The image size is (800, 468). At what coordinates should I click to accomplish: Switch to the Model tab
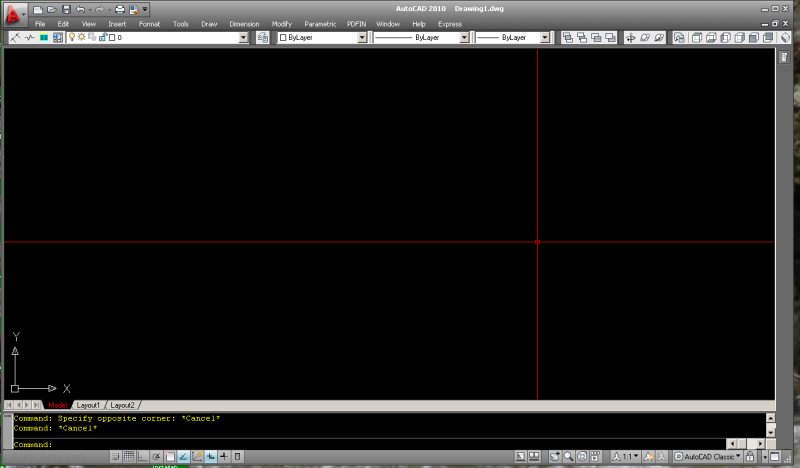(58, 405)
